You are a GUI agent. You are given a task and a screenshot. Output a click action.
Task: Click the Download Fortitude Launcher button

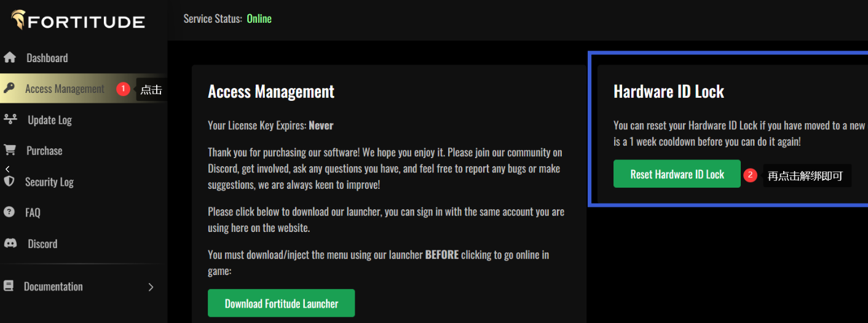282,303
